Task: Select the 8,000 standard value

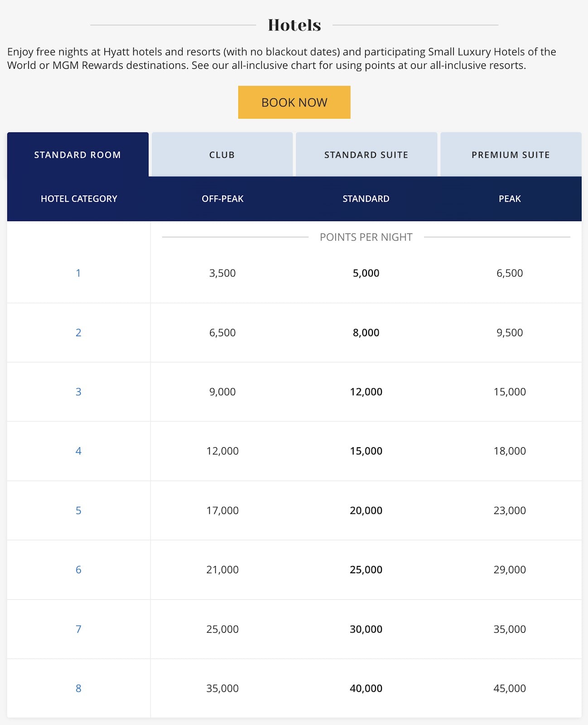Action: click(x=366, y=333)
